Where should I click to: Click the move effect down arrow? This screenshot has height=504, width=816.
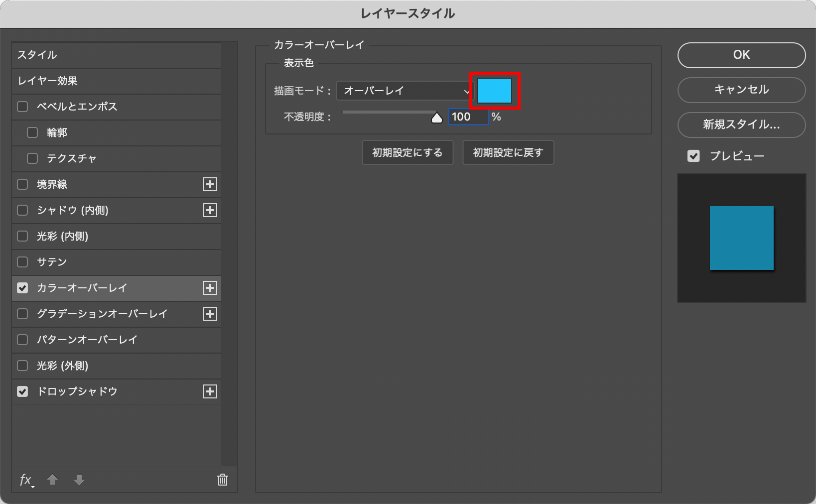coord(79,480)
